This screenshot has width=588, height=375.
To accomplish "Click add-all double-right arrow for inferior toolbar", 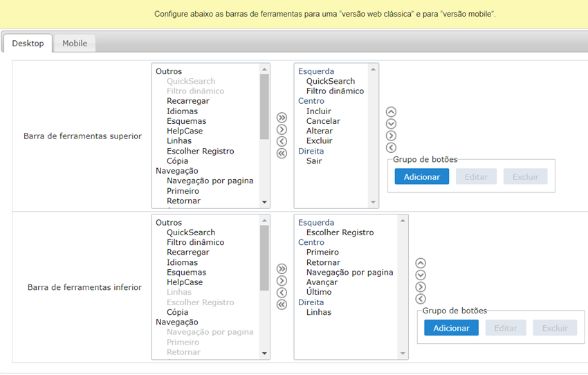I will (x=282, y=269).
